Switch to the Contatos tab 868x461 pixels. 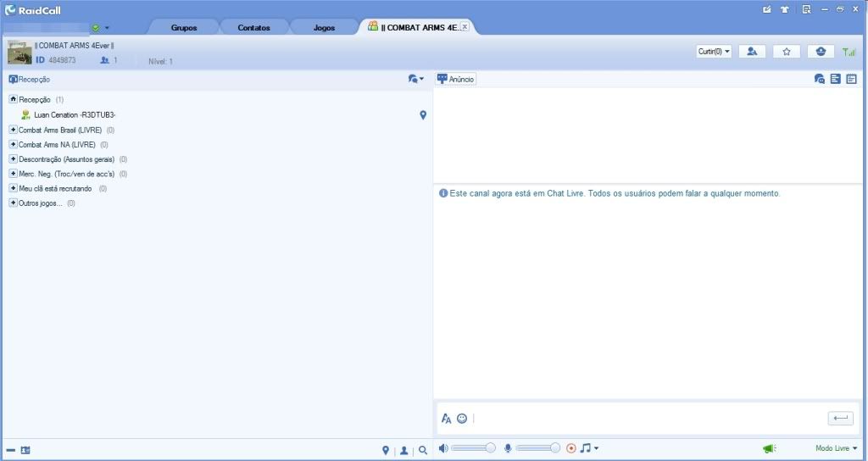click(253, 28)
